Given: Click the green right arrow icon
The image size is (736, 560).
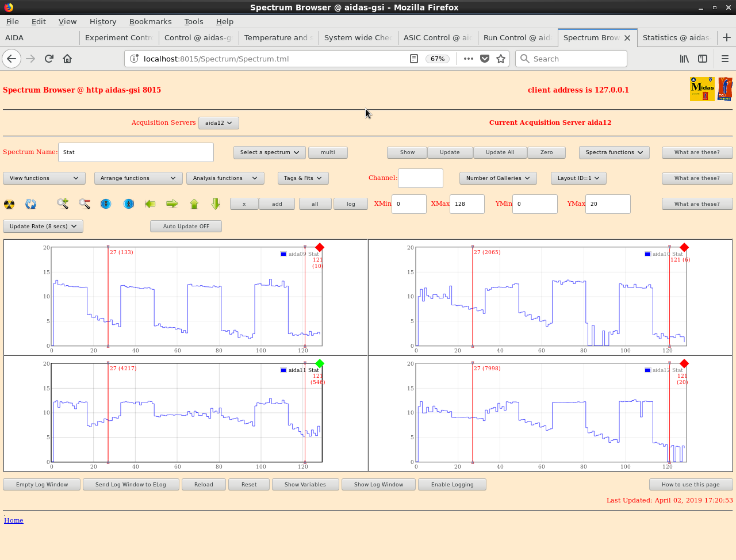Looking at the screenshot, I should (x=172, y=204).
